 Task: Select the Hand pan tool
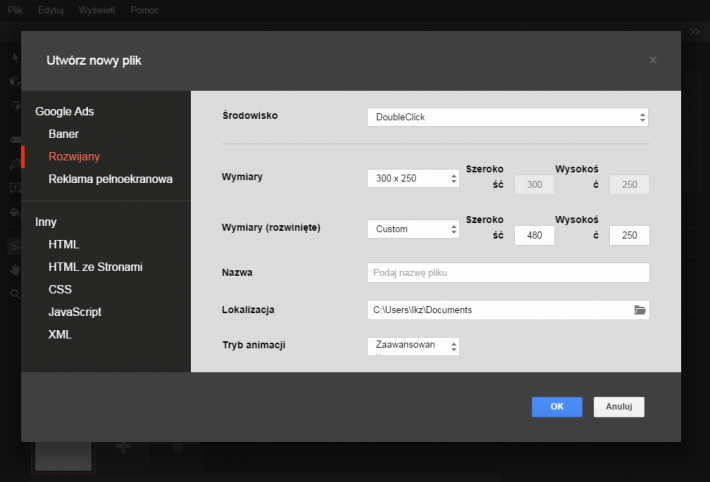(x=15, y=270)
